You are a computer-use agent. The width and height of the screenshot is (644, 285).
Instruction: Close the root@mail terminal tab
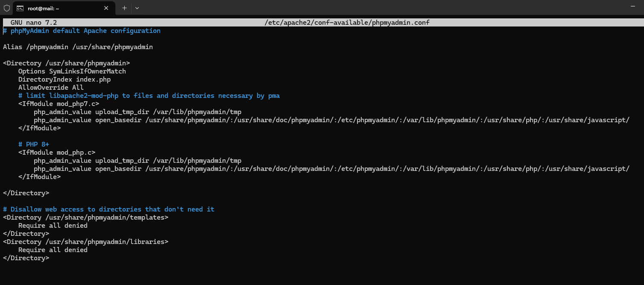(x=106, y=8)
